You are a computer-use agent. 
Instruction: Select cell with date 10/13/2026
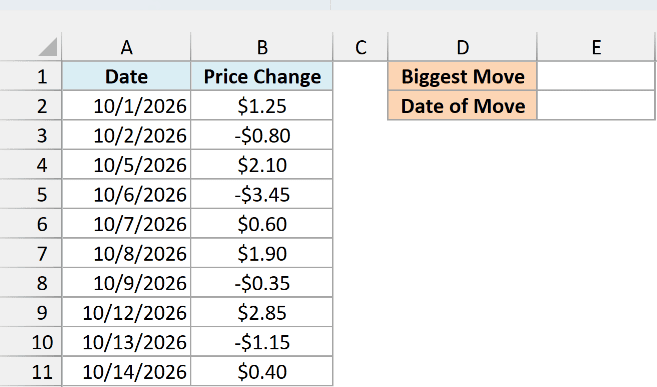(126, 342)
